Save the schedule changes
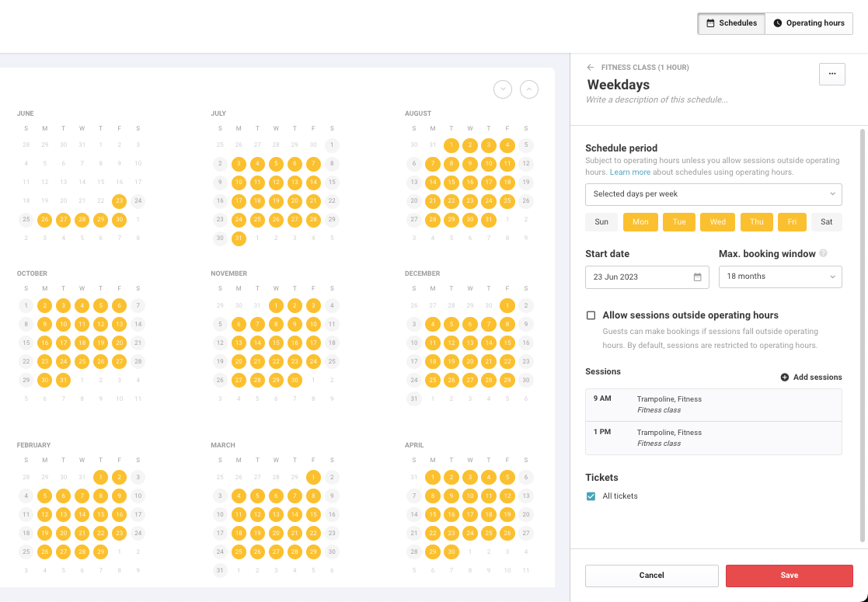 (789, 576)
